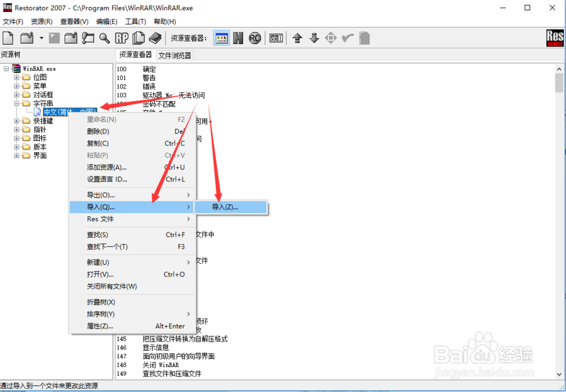This screenshot has height=392, width=566.
Task: Choose 设置语言 ID... from context menu
Action: (132, 179)
